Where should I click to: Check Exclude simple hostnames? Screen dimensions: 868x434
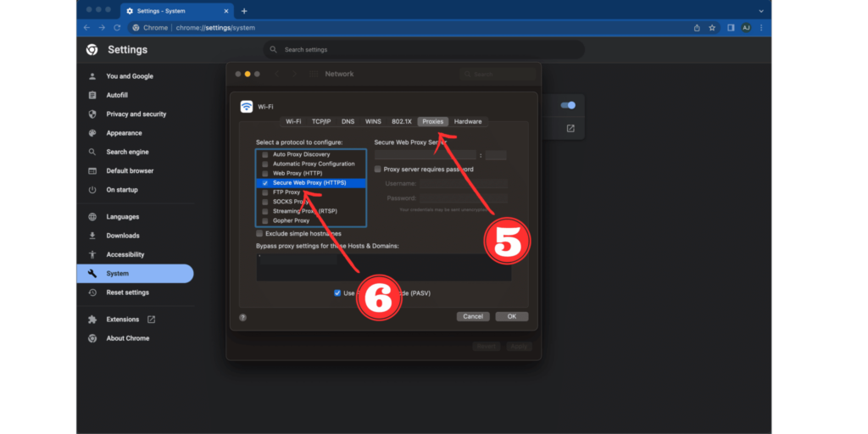259,234
